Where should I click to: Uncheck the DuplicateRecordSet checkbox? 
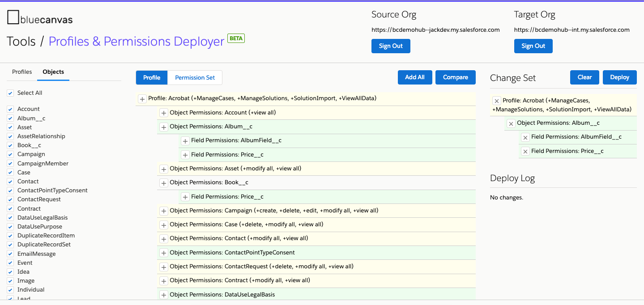point(10,245)
